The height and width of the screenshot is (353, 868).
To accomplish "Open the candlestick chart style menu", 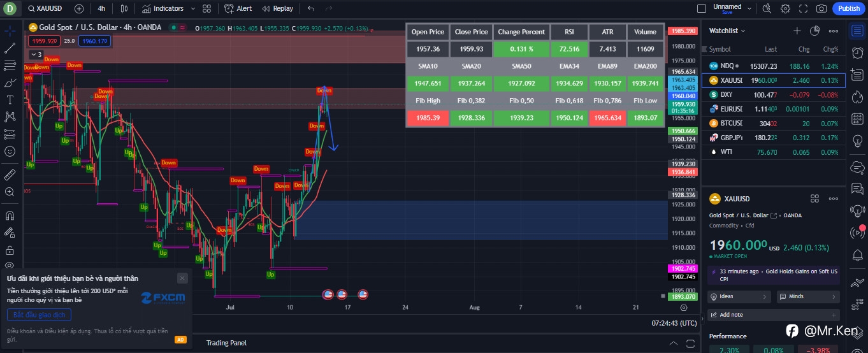I will pos(124,8).
